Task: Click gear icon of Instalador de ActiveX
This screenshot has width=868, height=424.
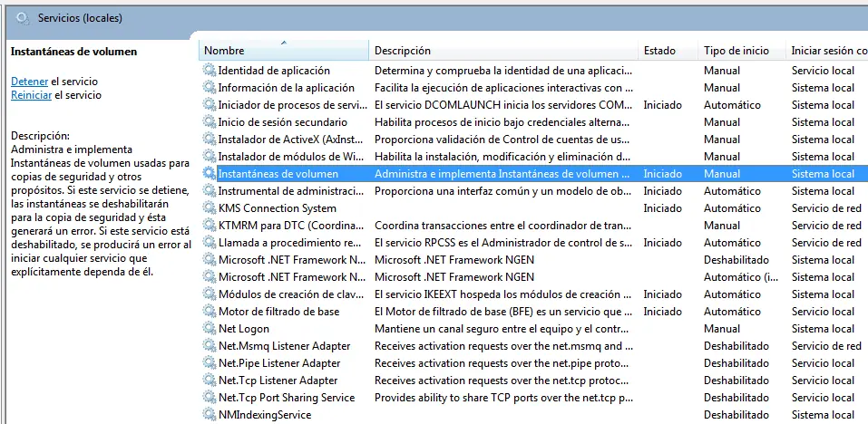Action: point(210,139)
